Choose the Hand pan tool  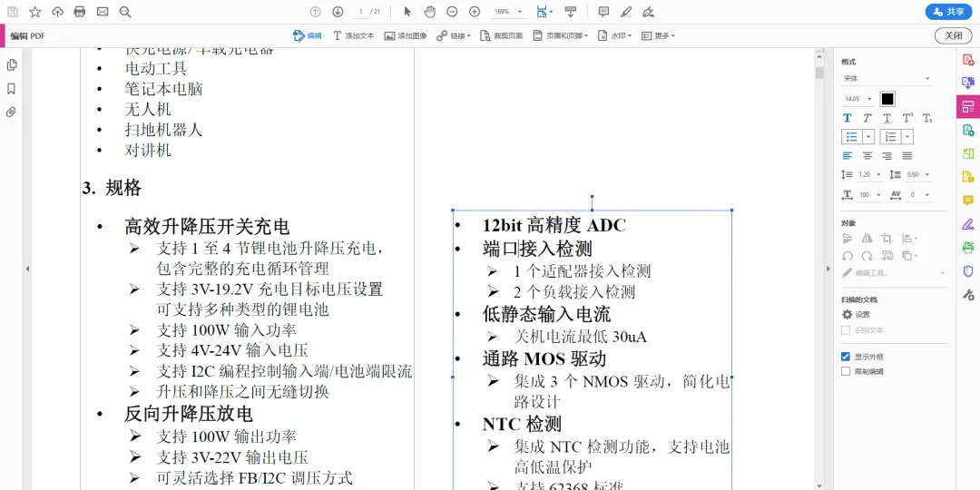(429, 11)
